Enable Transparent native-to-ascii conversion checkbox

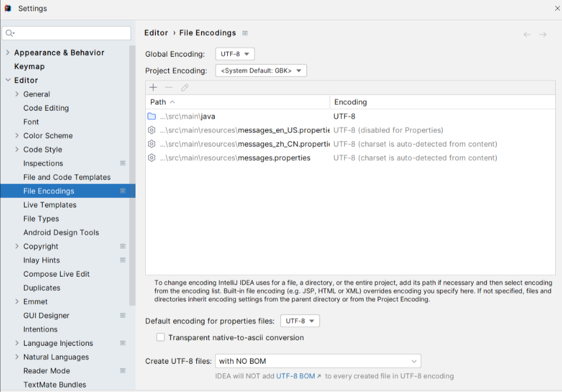(x=160, y=337)
